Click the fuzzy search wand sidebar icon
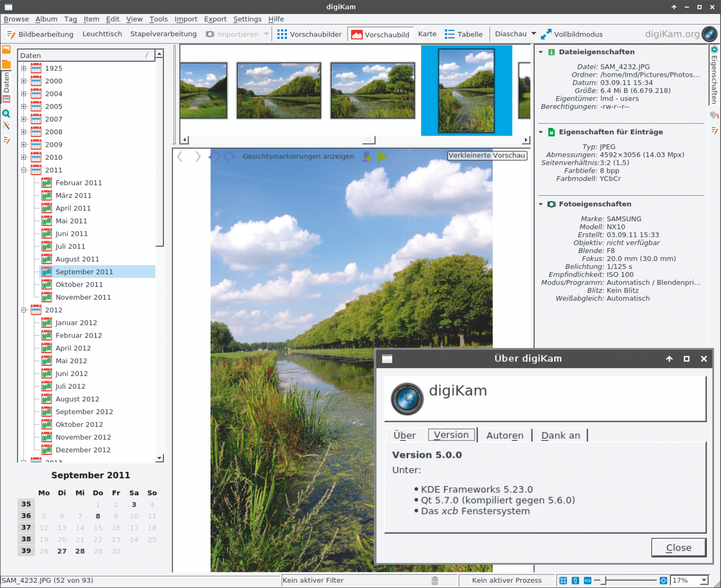The height and width of the screenshot is (588, 721). pos(6,126)
